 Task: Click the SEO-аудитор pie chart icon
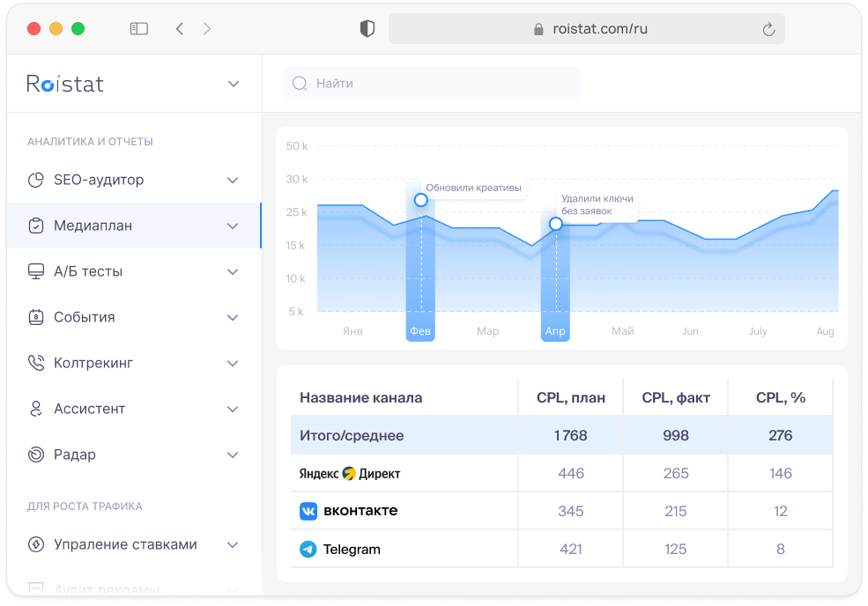point(36,180)
